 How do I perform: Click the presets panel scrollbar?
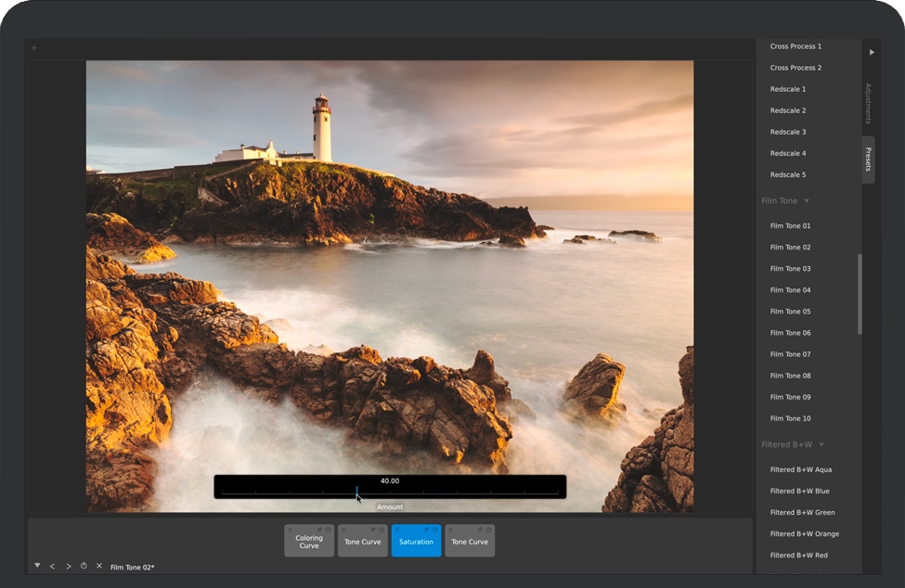[x=859, y=293]
